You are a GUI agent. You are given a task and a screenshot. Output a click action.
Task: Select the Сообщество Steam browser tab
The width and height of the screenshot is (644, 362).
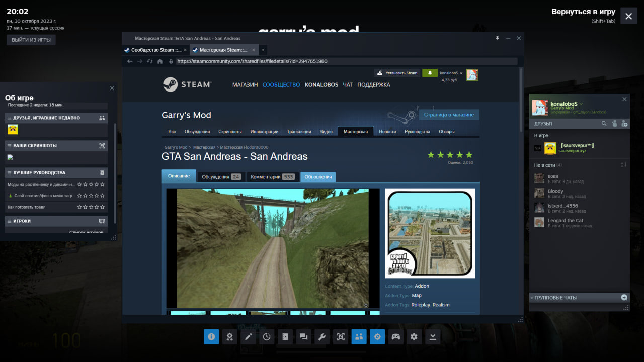(x=152, y=50)
